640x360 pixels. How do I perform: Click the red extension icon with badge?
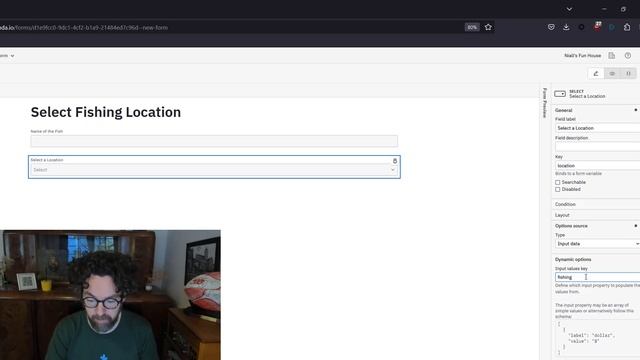597,27
